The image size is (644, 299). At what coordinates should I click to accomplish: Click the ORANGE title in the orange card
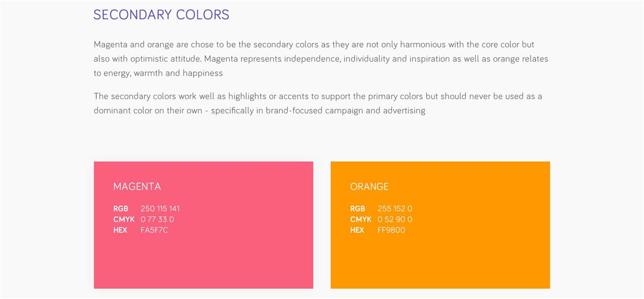point(369,186)
